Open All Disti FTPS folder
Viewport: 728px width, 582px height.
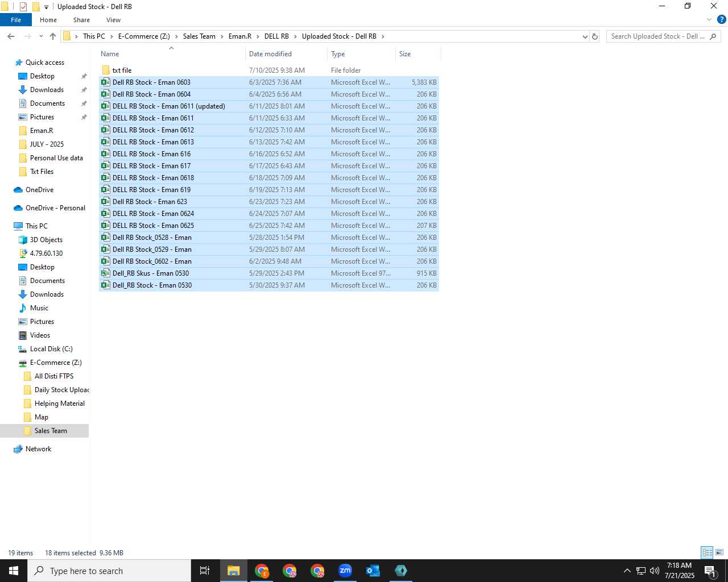pos(54,376)
